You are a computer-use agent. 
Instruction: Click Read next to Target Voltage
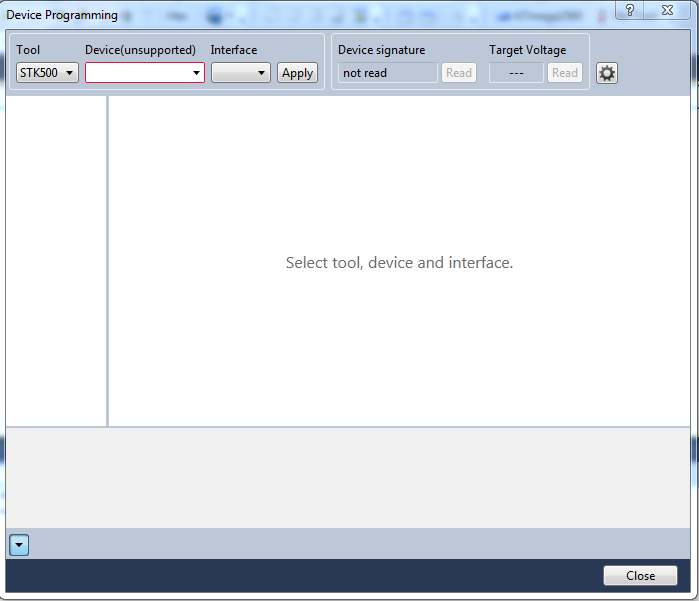point(565,73)
